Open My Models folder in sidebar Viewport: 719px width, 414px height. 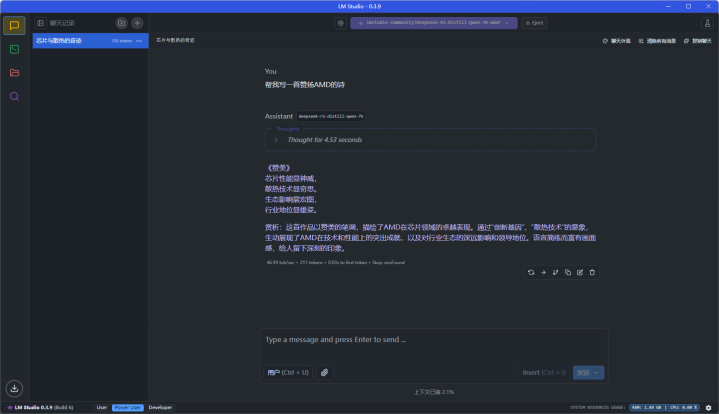coord(14,72)
